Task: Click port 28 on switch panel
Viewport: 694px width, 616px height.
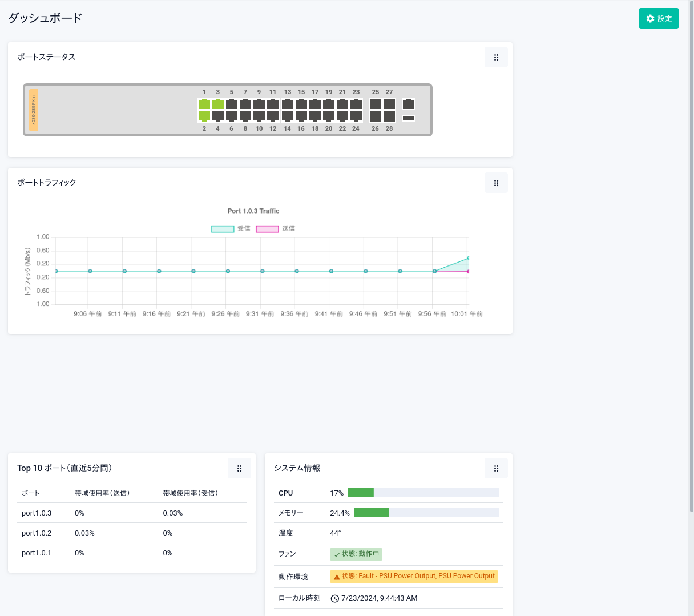Action: 389,116
